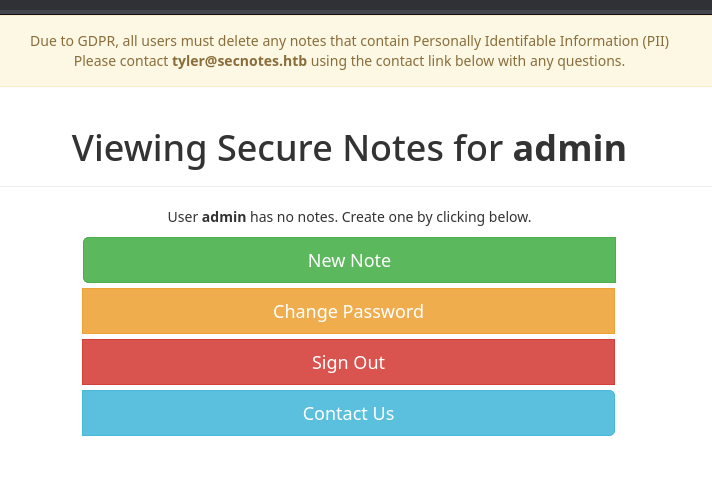Click the word User before admin
Image resolution: width=712 pixels, height=479 pixels.
point(183,217)
